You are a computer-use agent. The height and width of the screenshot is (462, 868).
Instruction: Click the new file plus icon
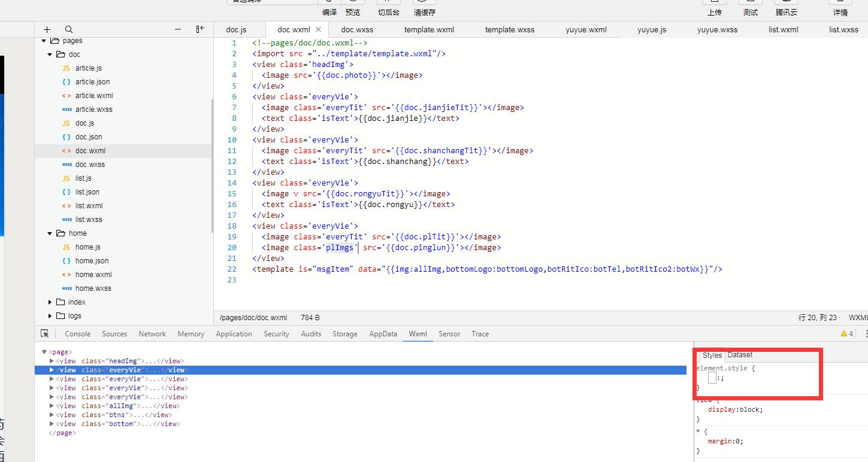[47, 29]
